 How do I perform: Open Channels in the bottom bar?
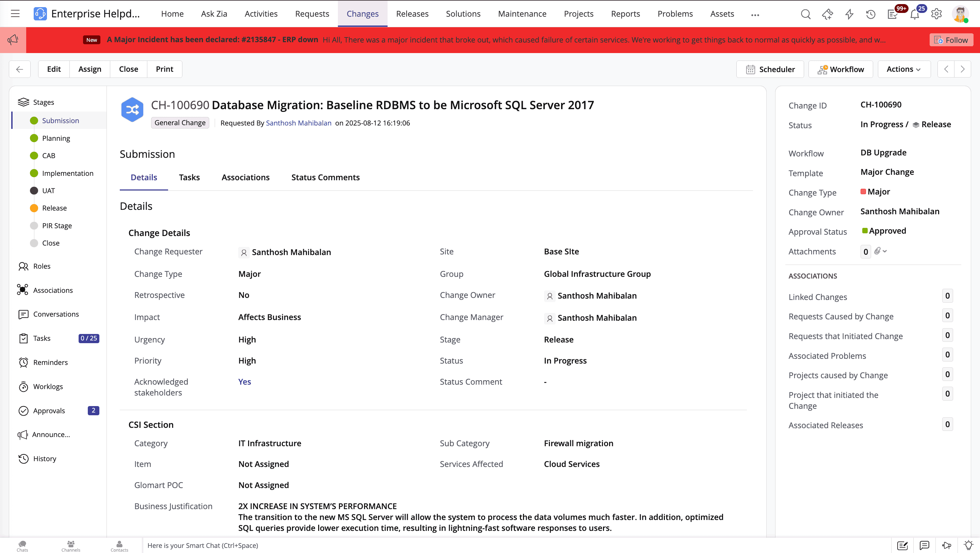click(71, 546)
